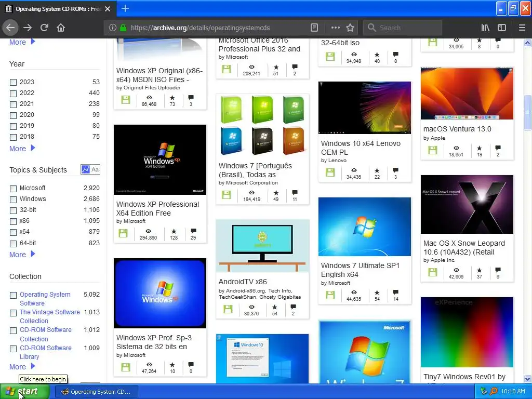Click software icon on Windows XP Original MSDN card
This screenshot has width=532, height=399.
[126, 100]
